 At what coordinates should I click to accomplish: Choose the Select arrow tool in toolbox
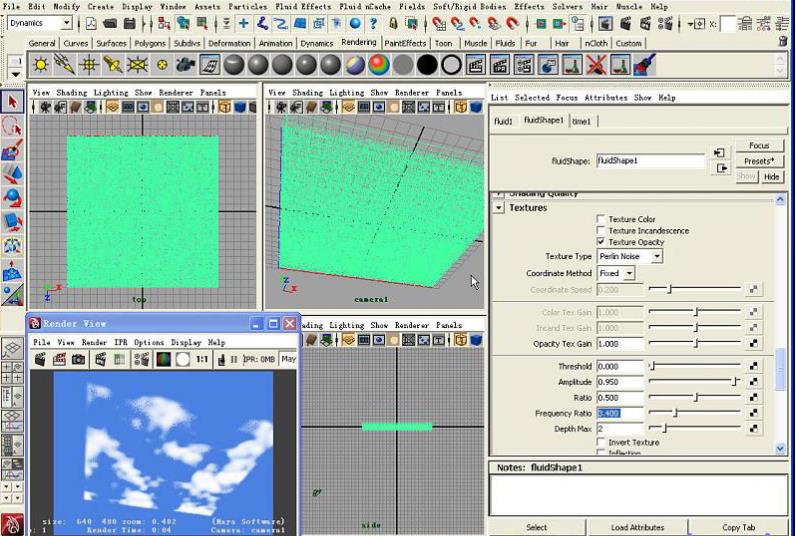12,102
